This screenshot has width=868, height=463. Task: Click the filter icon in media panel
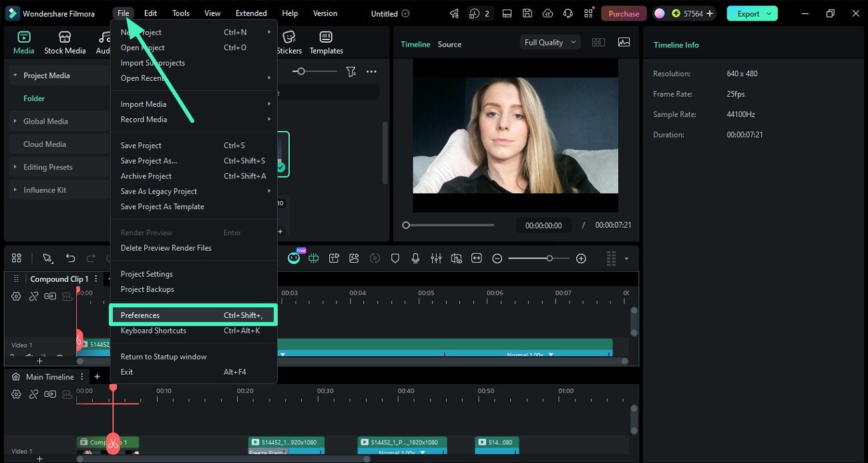[x=351, y=71]
